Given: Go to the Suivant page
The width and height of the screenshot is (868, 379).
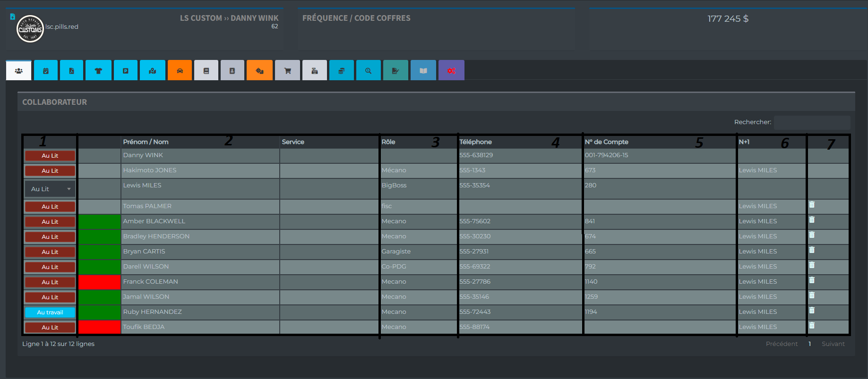Looking at the screenshot, I should pyautogui.click(x=833, y=344).
